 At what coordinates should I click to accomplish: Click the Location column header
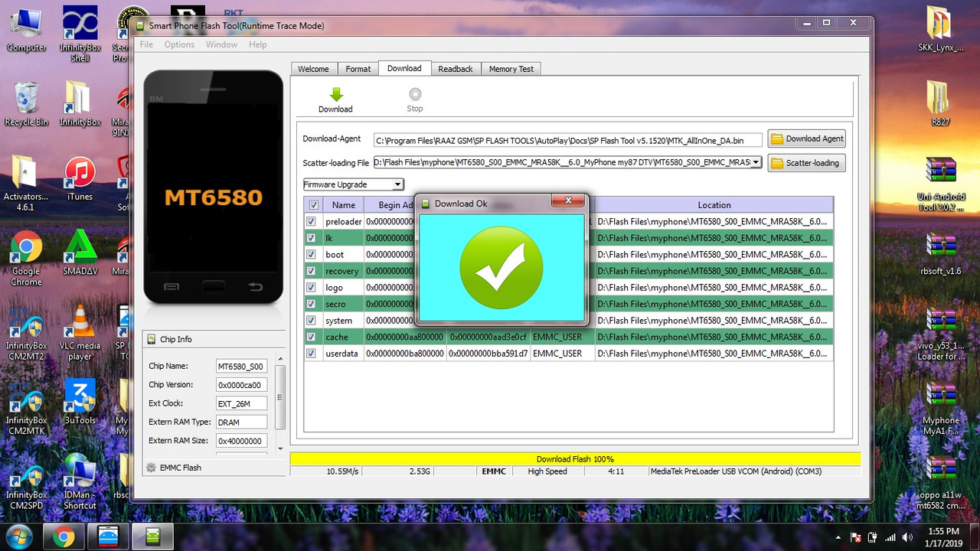coord(714,205)
